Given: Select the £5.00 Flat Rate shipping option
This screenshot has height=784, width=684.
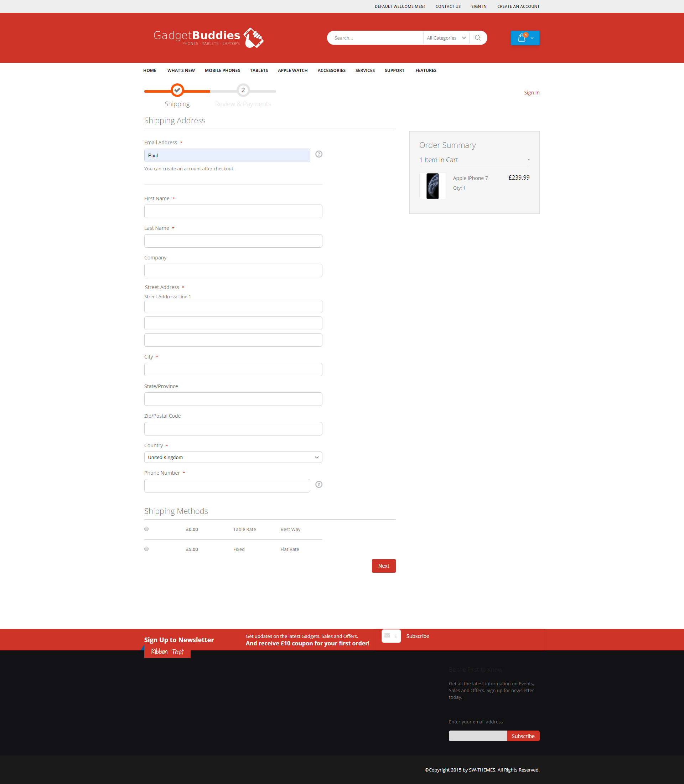Looking at the screenshot, I should [146, 549].
